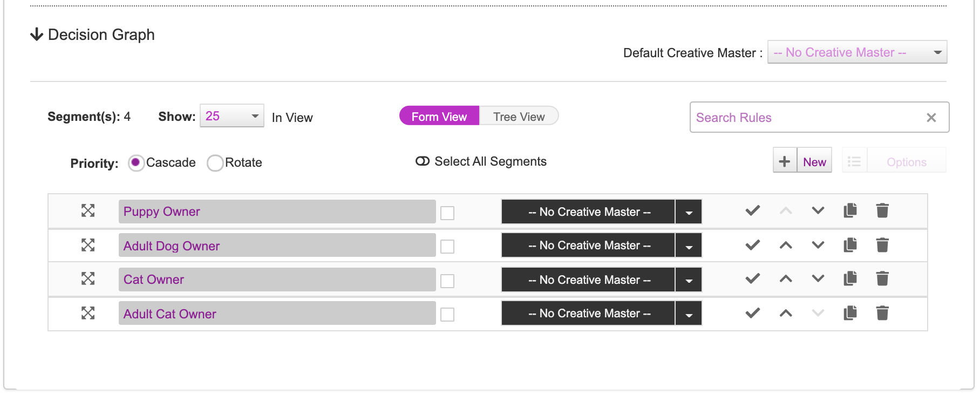This screenshot has height=395, width=980.
Task: Trash the Puppy Owner segment
Action: (x=882, y=210)
